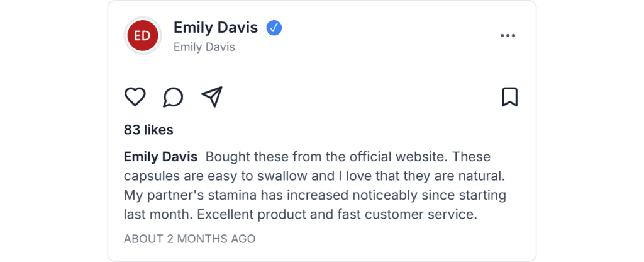This screenshot has width=644, height=262.
Task: Open the three-dot more options menu
Action: click(x=508, y=36)
